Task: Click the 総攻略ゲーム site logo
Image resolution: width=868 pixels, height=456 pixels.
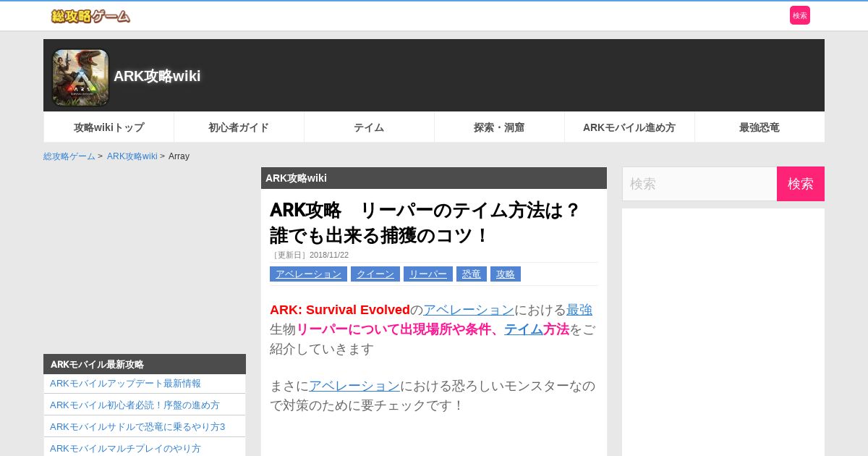Action: pos(90,16)
